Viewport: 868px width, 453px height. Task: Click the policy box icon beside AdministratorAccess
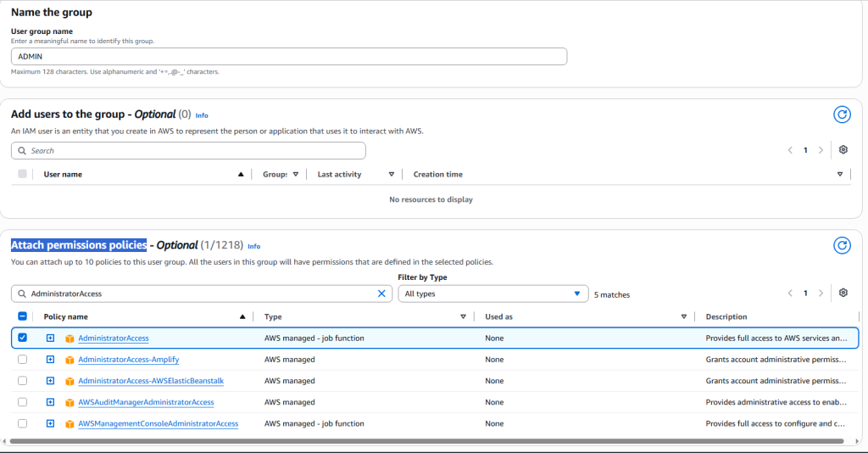click(x=70, y=338)
